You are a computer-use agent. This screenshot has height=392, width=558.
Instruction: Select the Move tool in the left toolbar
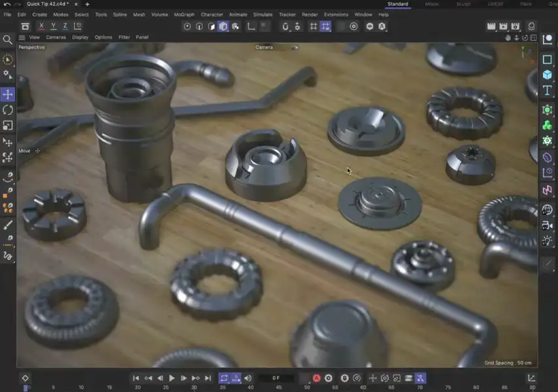pos(8,93)
